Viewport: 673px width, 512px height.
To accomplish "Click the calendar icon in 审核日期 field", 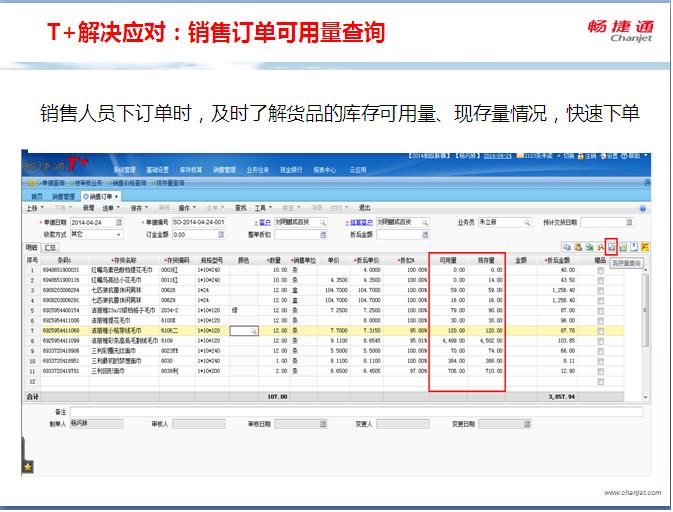I will pyautogui.click(x=323, y=424).
